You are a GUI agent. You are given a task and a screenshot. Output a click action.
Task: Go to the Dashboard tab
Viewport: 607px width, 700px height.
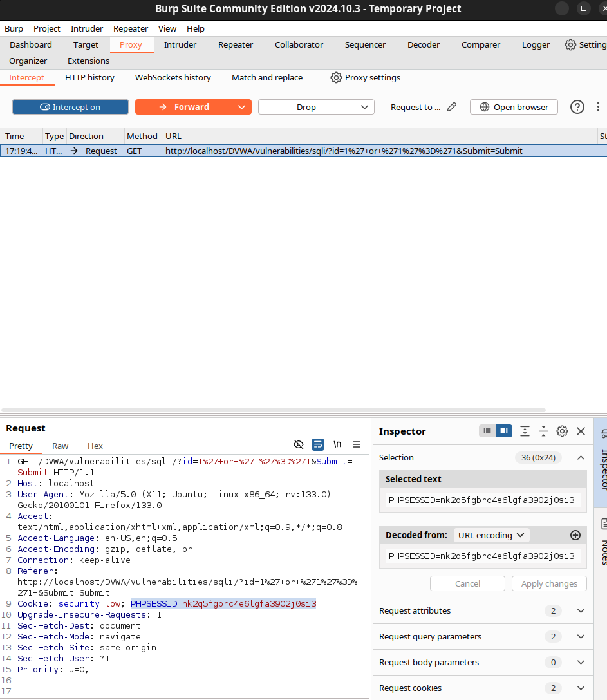click(x=31, y=44)
